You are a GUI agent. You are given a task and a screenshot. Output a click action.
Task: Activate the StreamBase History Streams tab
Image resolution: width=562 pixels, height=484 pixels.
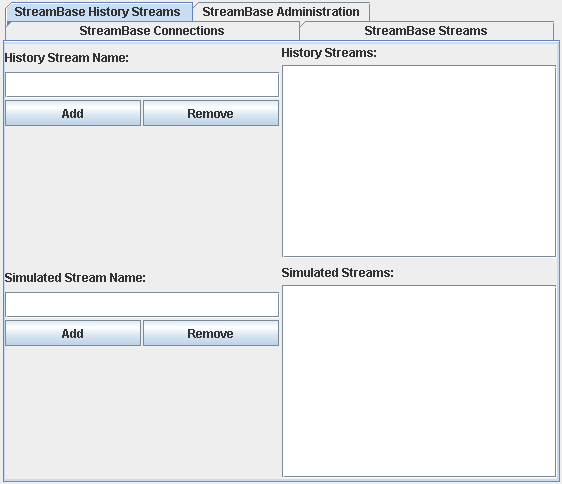pos(97,12)
